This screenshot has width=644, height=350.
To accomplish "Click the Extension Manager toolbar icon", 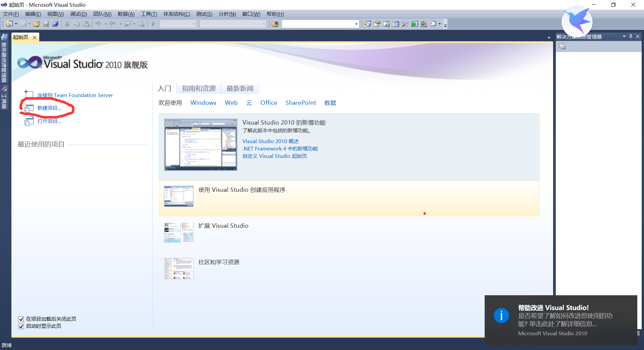I will [x=424, y=24].
